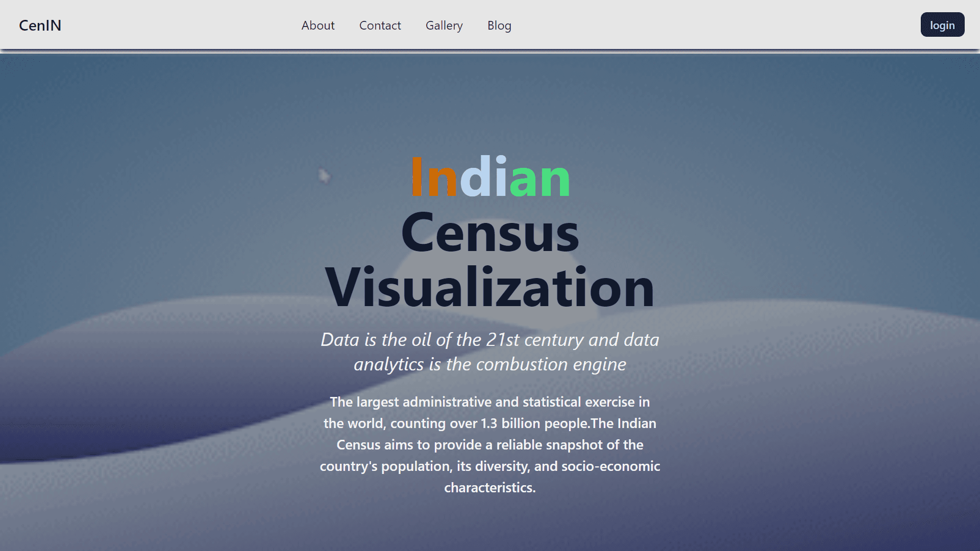980x551 pixels.
Task: Go to the Contact page
Action: (380, 26)
